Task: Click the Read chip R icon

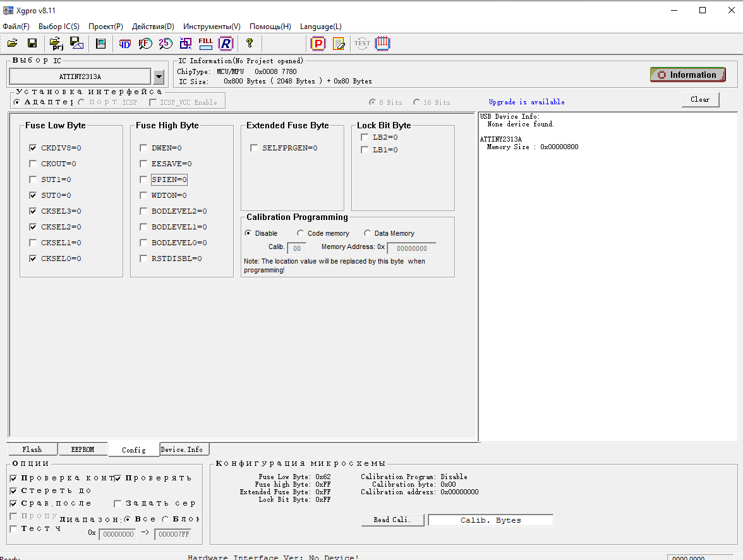Action: point(226,44)
